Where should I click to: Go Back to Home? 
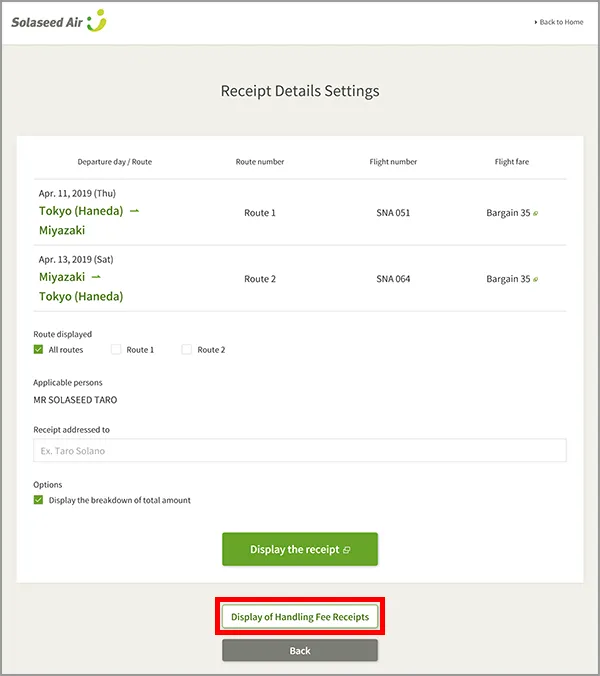point(560,22)
